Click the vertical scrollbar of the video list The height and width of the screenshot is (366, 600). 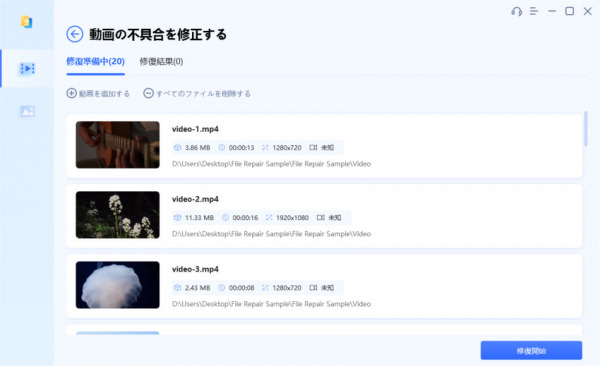[585, 129]
